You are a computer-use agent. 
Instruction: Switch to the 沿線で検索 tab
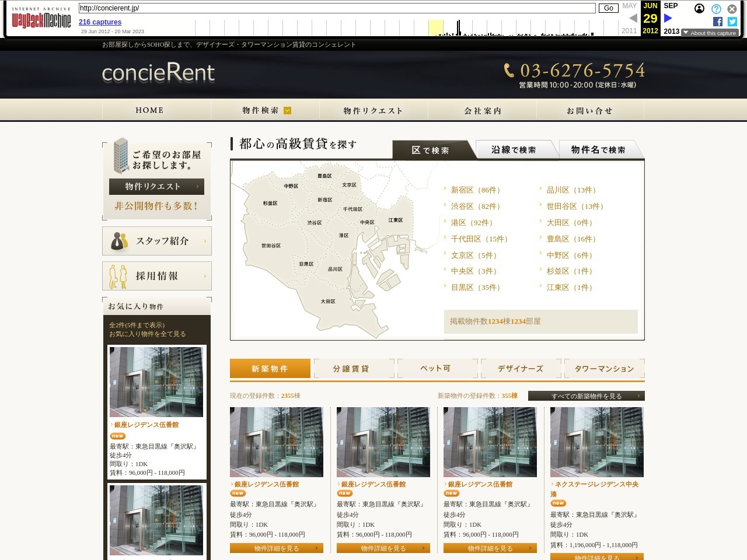[514, 150]
